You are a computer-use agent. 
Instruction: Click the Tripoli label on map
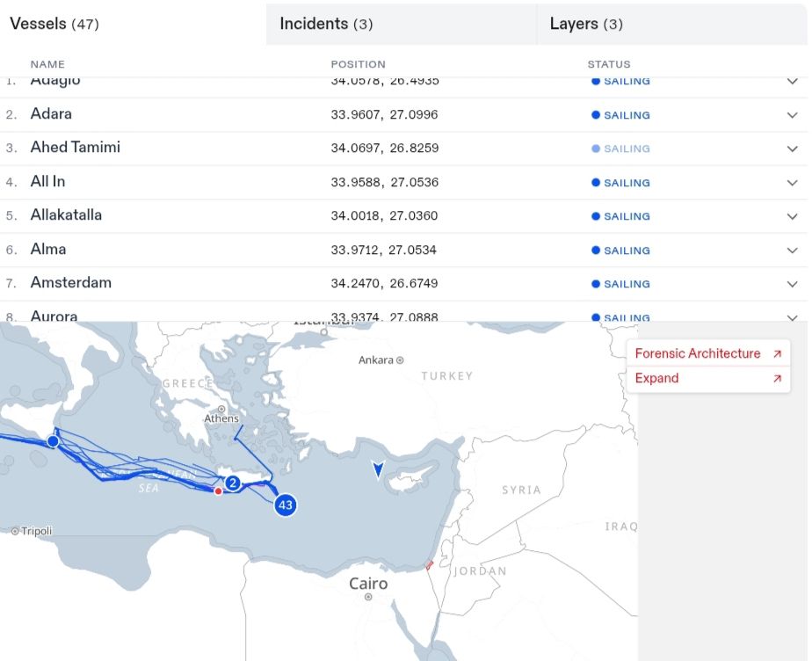tap(36, 531)
